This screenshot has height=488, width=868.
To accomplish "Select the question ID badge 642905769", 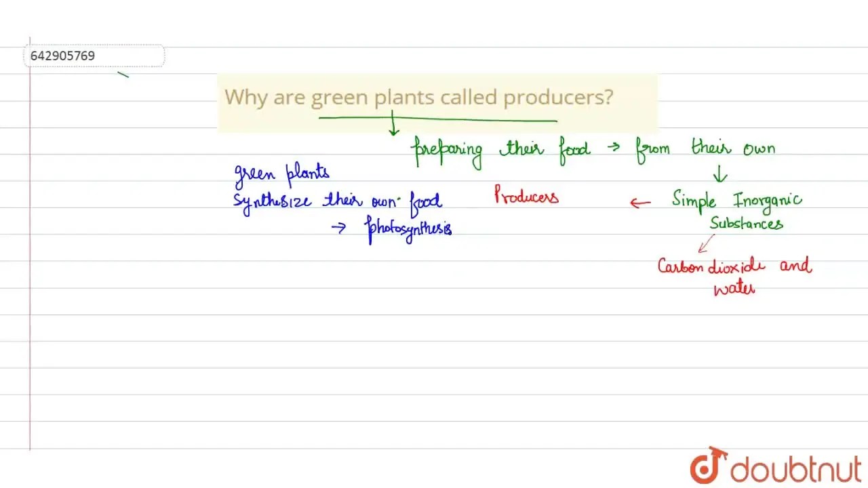I will pyautogui.click(x=94, y=56).
